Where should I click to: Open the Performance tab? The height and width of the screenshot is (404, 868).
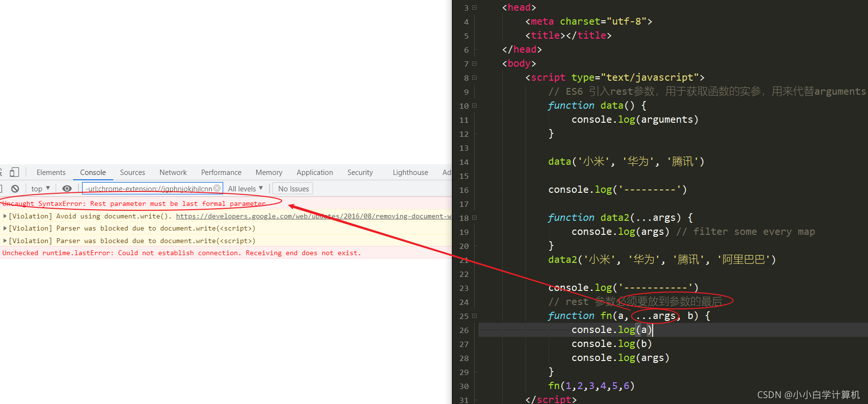point(221,173)
